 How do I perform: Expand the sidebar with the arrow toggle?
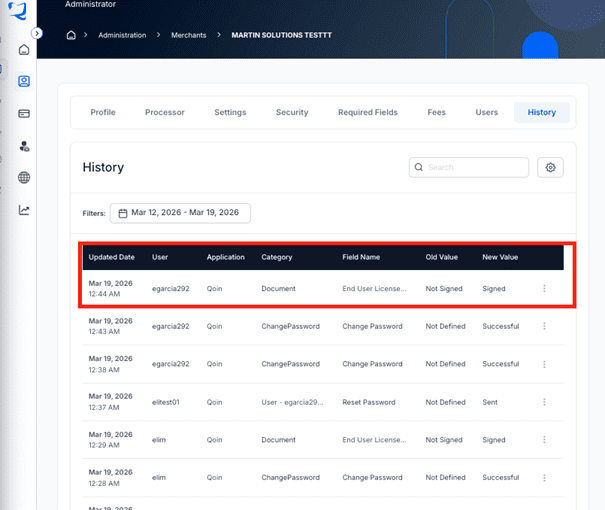tap(37, 34)
